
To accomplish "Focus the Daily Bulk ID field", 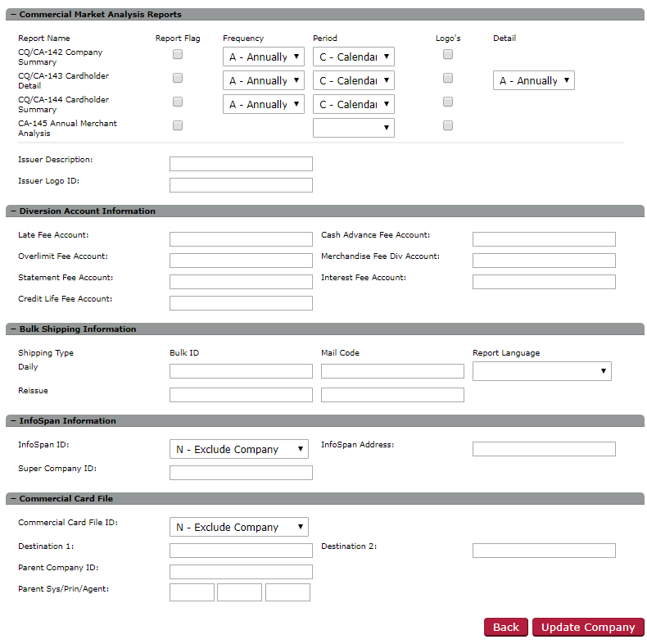I will click(241, 371).
